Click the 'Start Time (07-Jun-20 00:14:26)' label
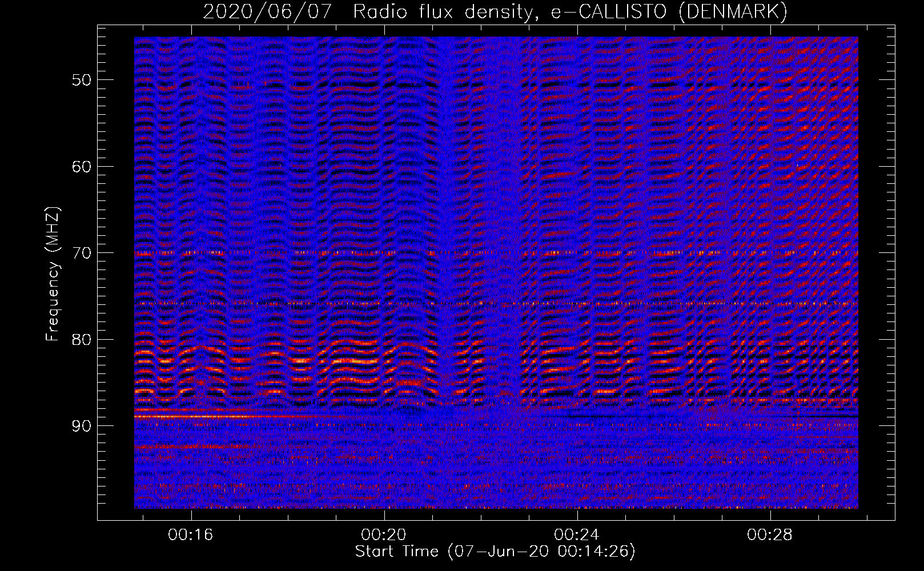Screen dimensions: 924x571 [495, 552]
